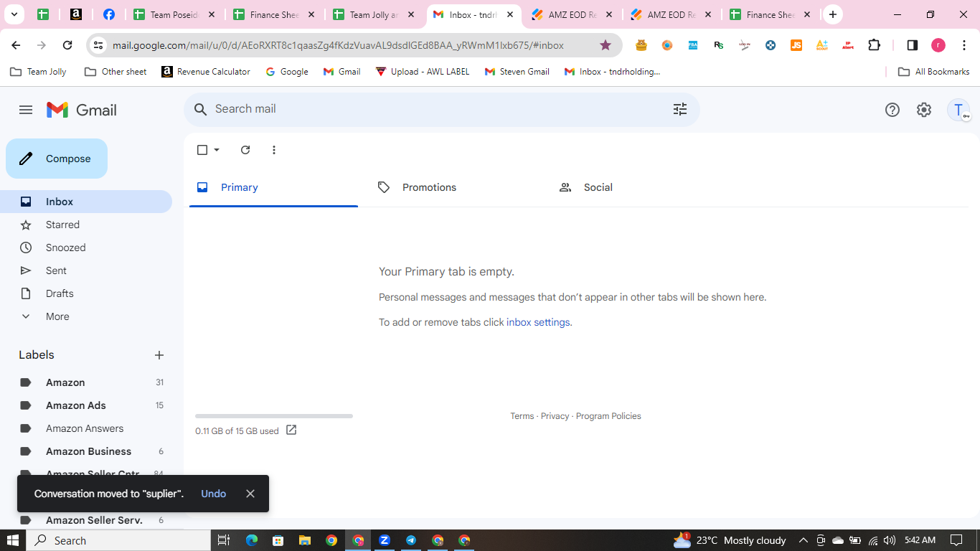Screen dimensions: 980x551
Task: Open the Chrome side panel
Action: 913,45
